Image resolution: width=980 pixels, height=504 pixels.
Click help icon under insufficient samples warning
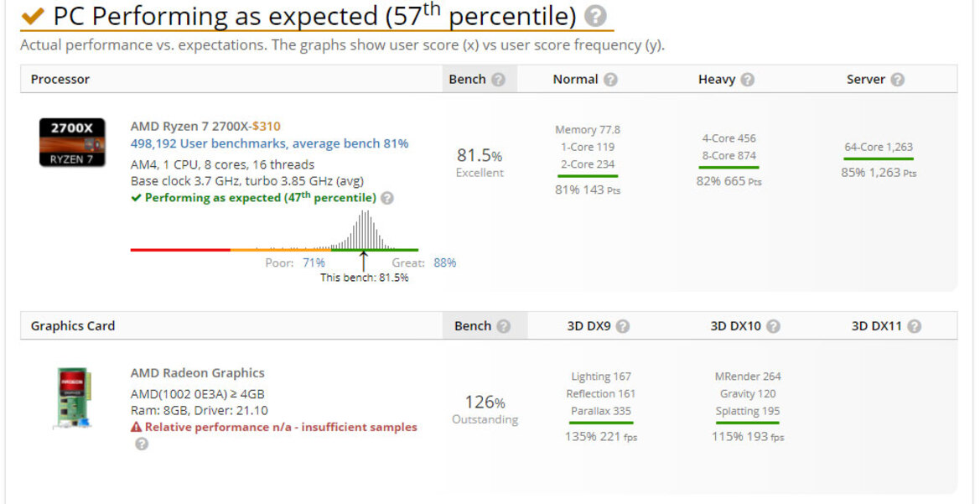point(142,444)
